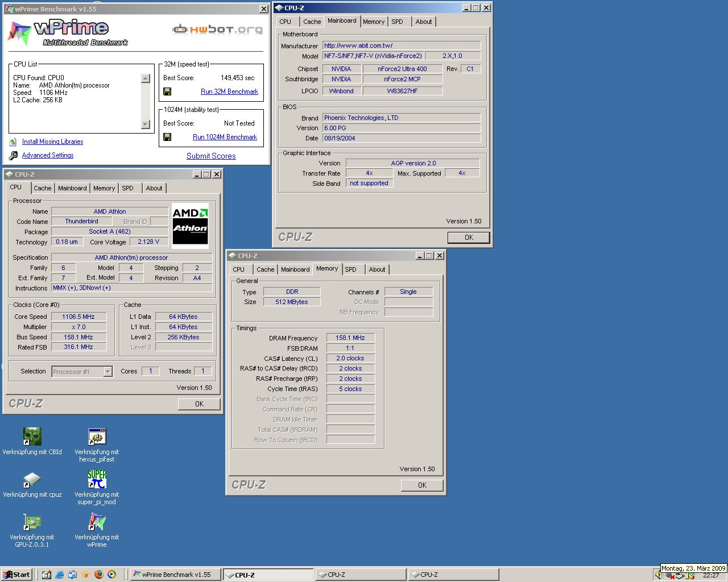Click the Level 2 cache value 256 KBytes

184,337
